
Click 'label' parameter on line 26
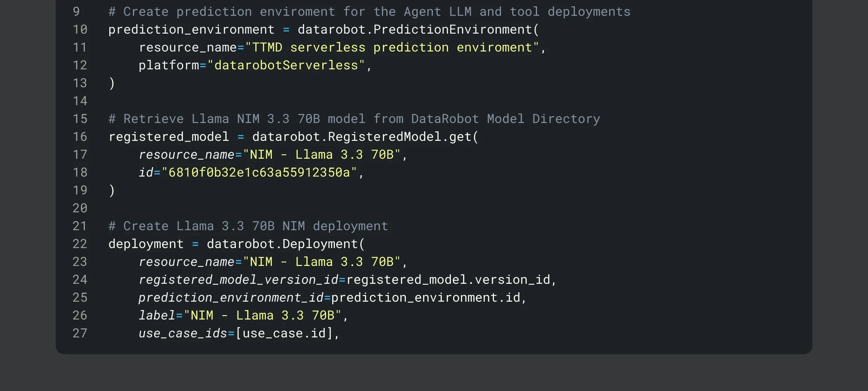(157, 316)
